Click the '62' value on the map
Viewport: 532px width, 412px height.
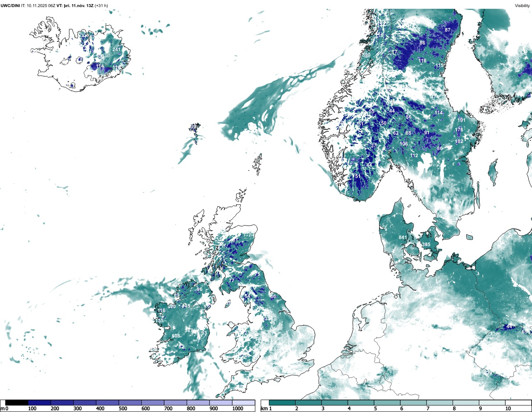pos(396,133)
